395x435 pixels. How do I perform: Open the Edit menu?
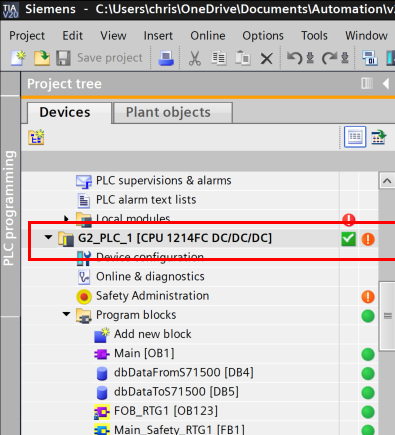[x=72, y=35]
